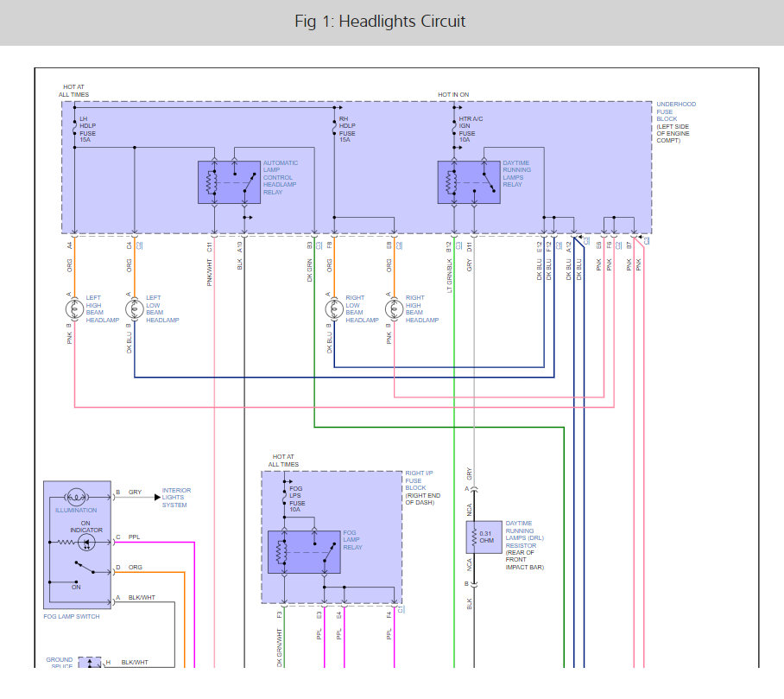The width and height of the screenshot is (784, 699).
Task: Click the LH HDLP 15A fuse symbol
Action: [74, 129]
